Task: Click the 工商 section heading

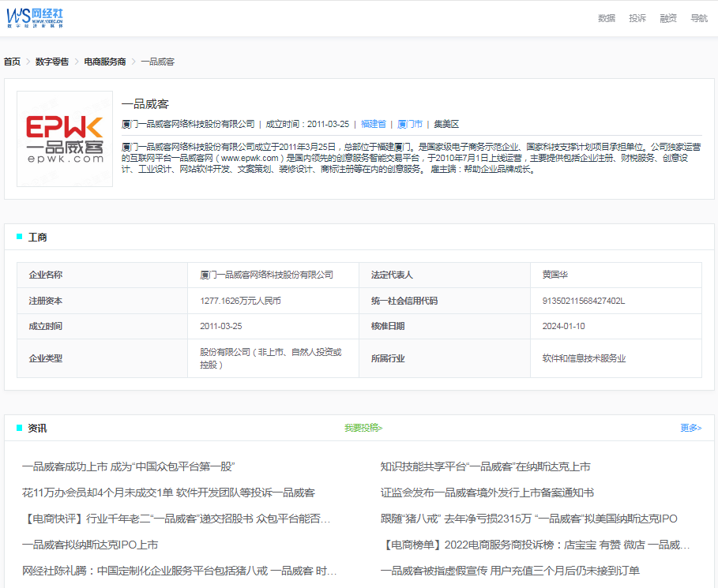Action: [x=38, y=237]
